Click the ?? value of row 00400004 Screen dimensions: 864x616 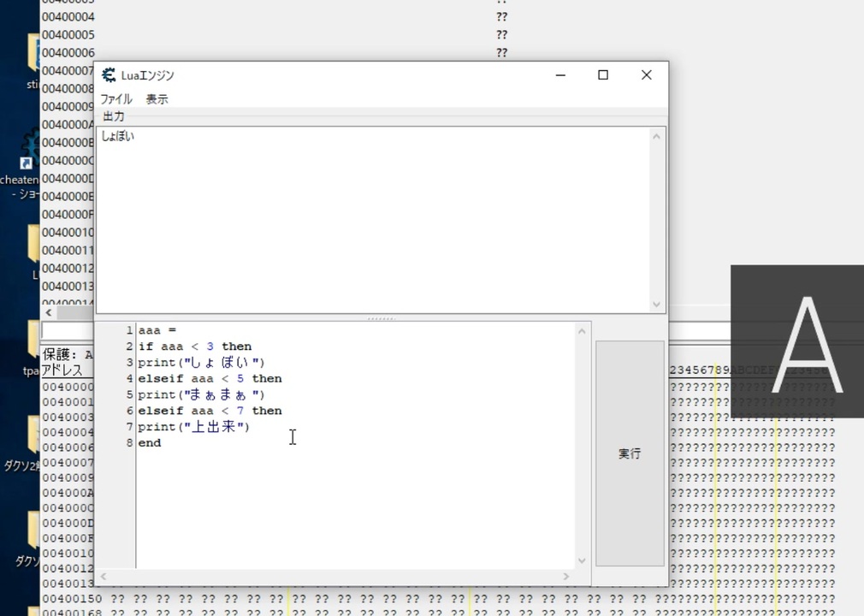[x=501, y=17]
